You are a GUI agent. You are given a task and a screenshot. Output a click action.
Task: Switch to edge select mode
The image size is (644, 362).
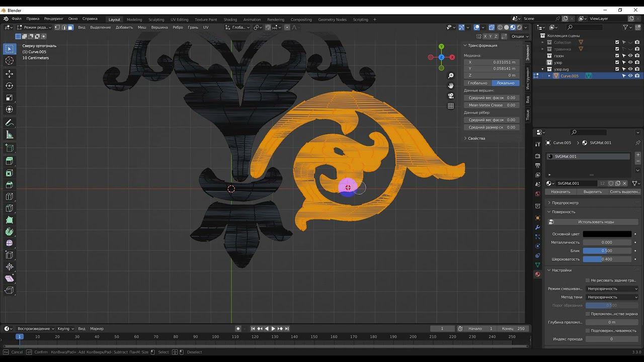click(x=64, y=27)
